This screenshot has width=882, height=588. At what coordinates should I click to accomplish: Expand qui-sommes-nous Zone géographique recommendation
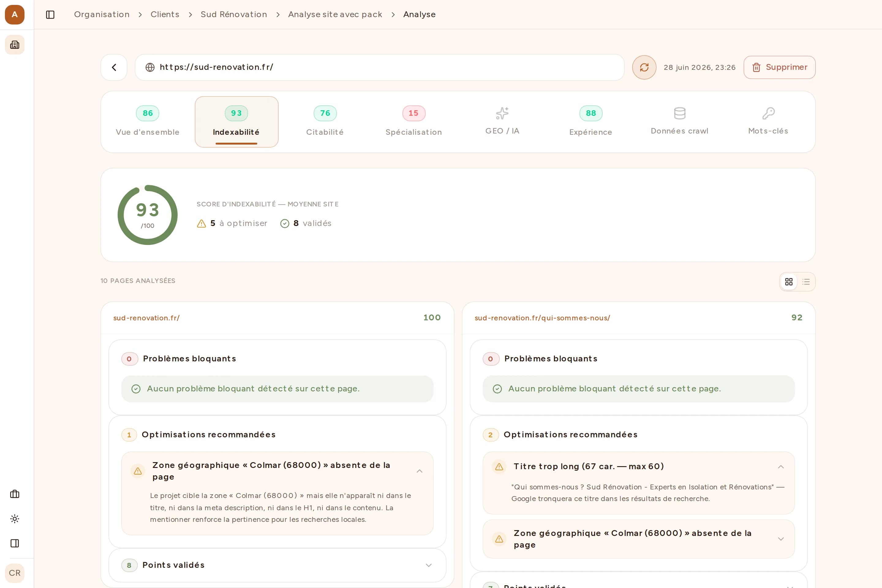pos(781,539)
